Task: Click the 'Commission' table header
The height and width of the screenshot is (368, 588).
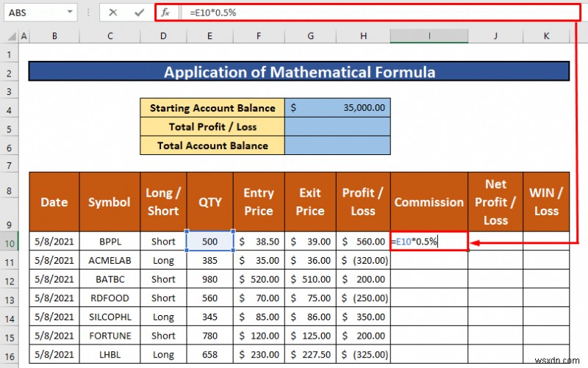Action: [429, 202]
